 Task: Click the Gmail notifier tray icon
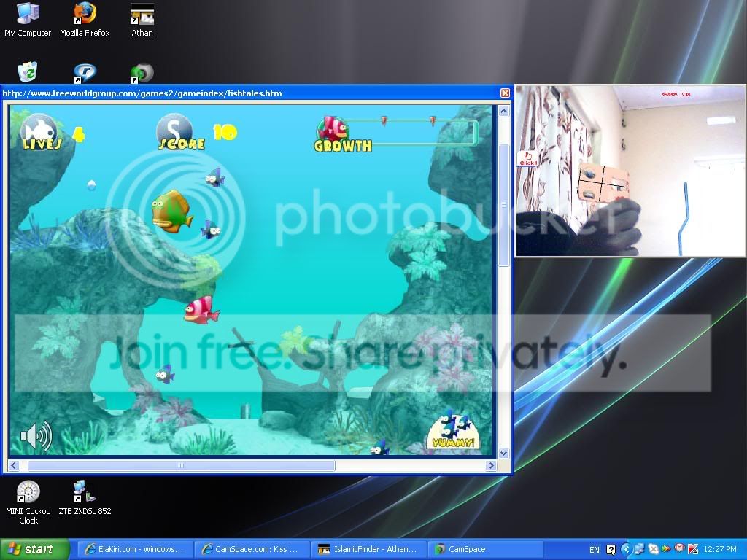(679, 549)
